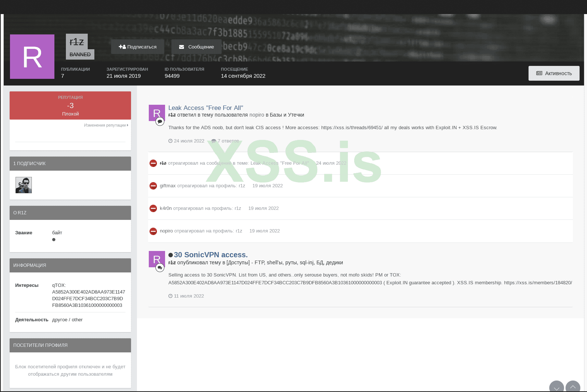Click the Репутация -3 Плохой block
This screenshot has width=587, height=392.
70,105
